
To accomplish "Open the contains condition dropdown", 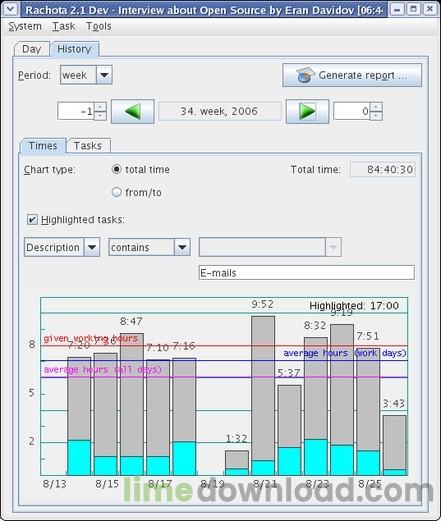I will (x=182, y=247).
